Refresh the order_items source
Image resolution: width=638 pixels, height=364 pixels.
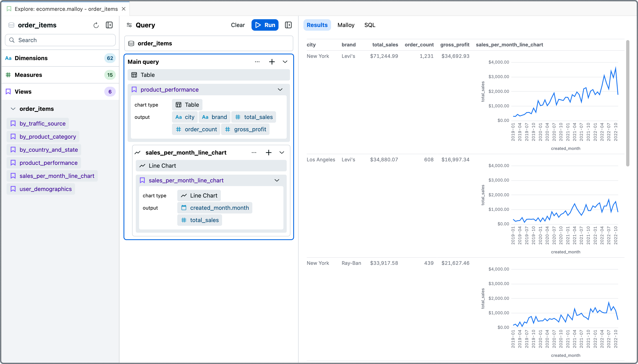pos(96,25)
